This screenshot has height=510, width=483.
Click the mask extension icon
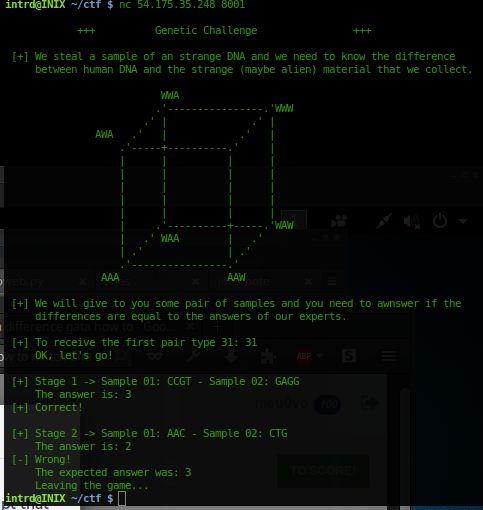[155, 356]
